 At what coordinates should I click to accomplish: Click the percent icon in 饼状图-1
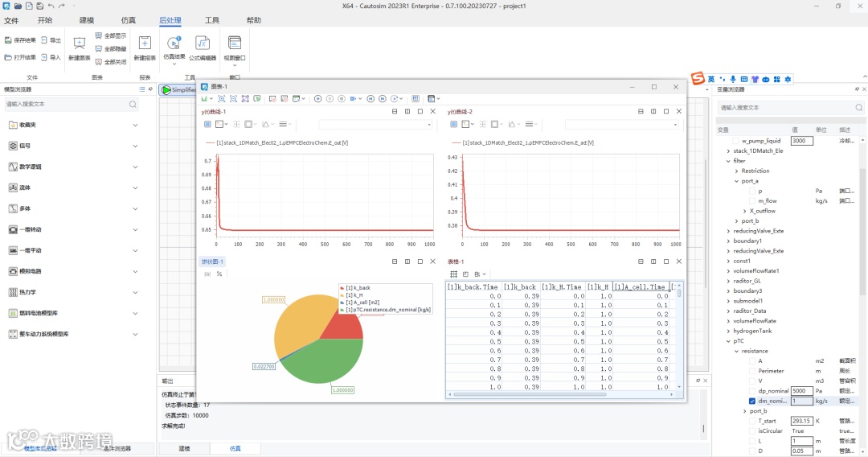[219, 274]
